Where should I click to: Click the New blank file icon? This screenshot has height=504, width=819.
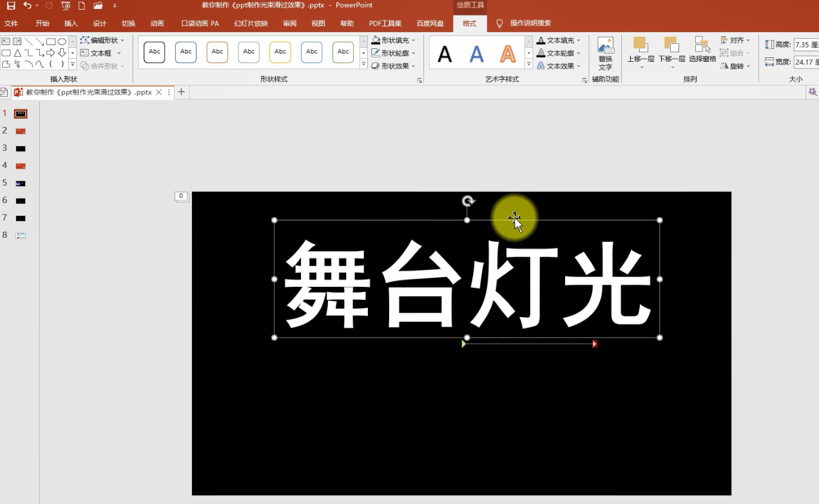[81, 6]
